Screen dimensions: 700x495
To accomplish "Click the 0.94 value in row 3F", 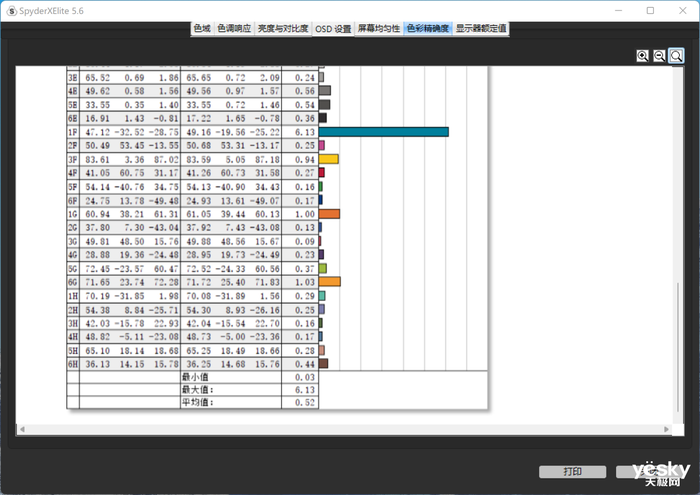I will [305, 159].
